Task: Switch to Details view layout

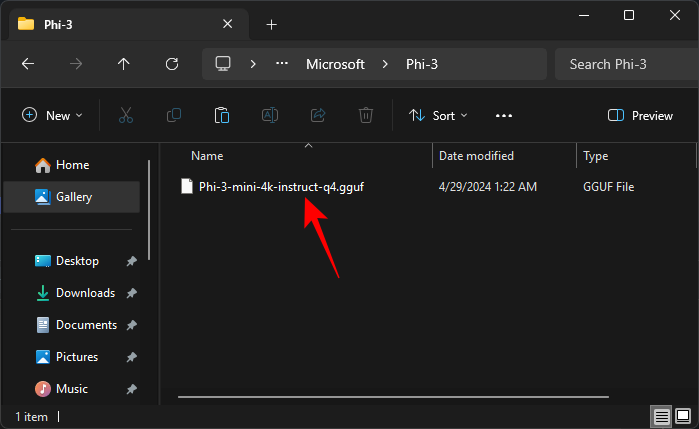Action: [661, 417]
